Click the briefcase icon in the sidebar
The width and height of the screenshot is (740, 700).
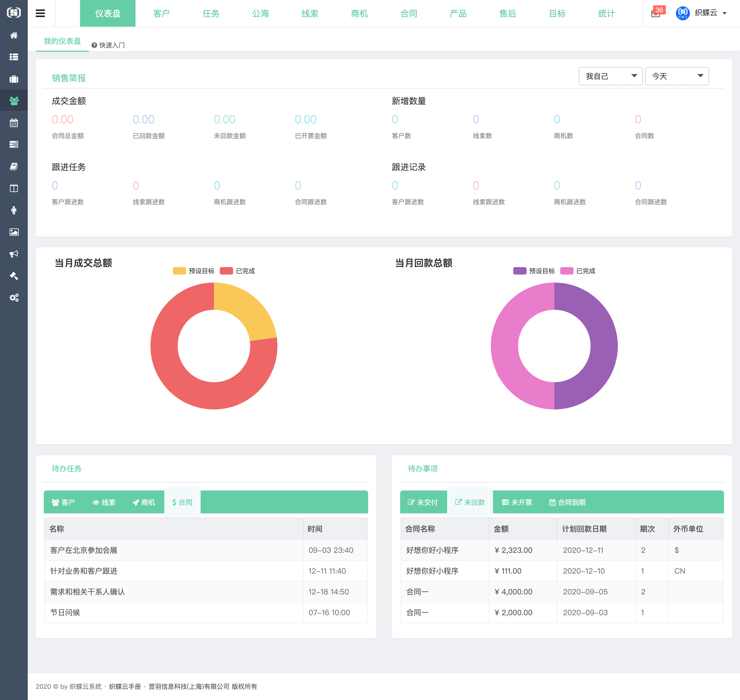(14, 79)
